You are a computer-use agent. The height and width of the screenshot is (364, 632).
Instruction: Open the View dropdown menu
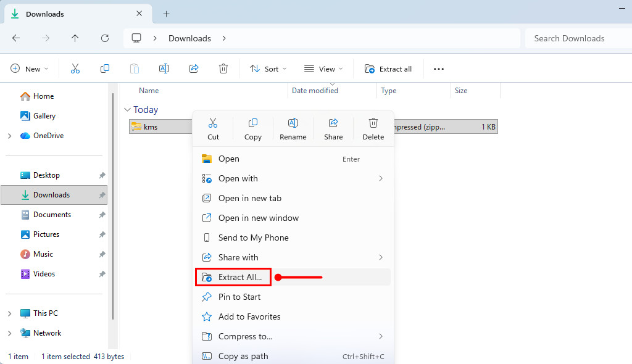click(x=323, y=69)
